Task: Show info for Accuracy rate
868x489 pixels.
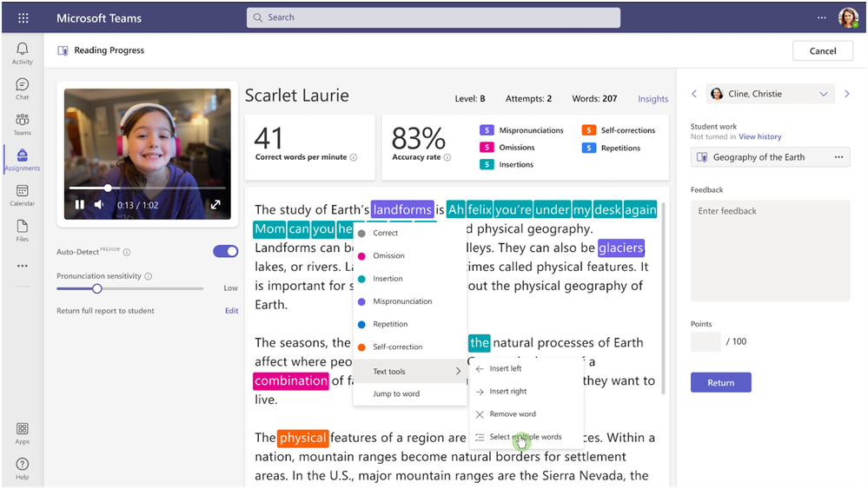Action: click(447, 157)
